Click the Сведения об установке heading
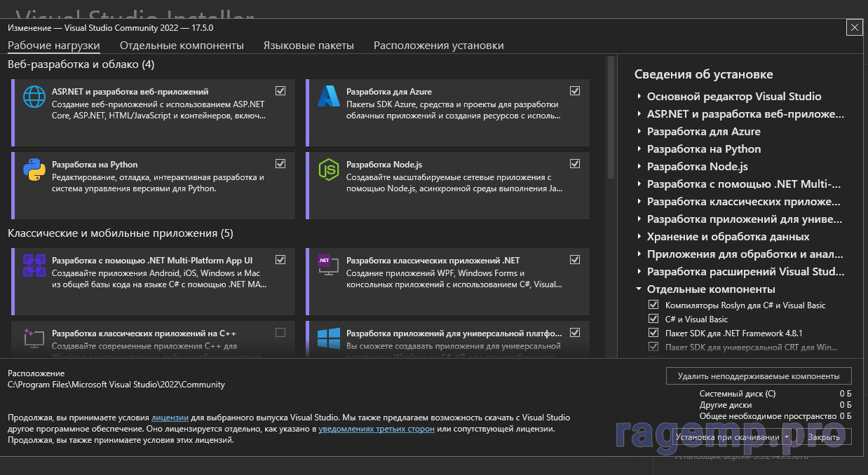This screenshot has width=868, height=475. [x=703, y=74]
